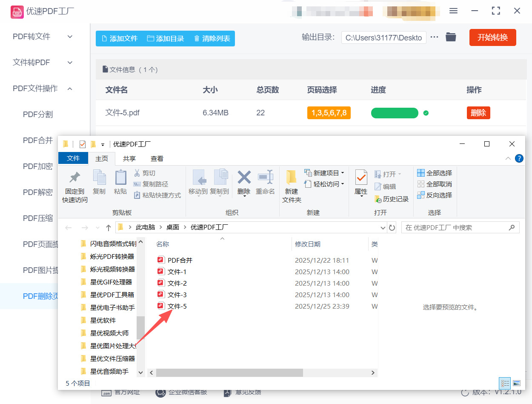
Task: Click the 添加文件 button
Action: point(119,38)
